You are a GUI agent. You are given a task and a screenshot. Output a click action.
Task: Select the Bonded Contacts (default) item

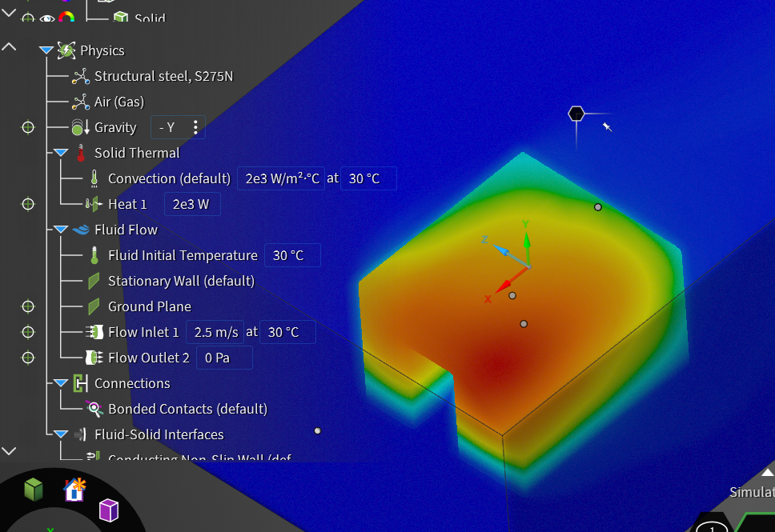[x=188, y=409]
